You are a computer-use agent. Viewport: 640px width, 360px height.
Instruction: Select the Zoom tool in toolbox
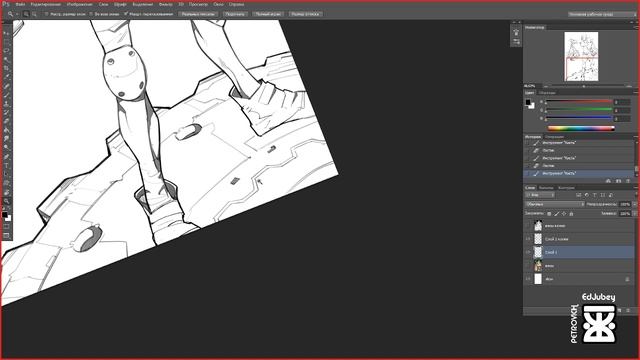coord(6,201)
